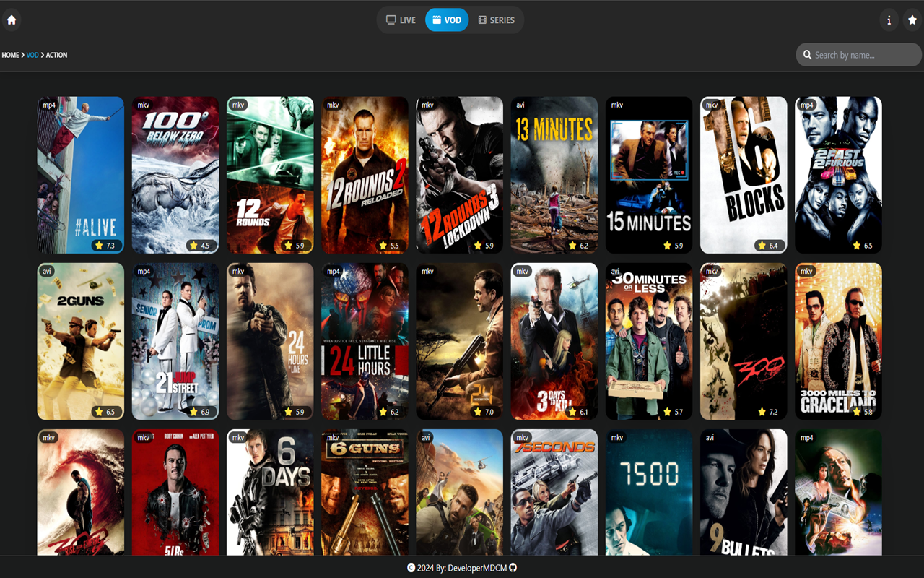Click the ACTION breadcrumb item
924x578 pixels.
point(57,55)
